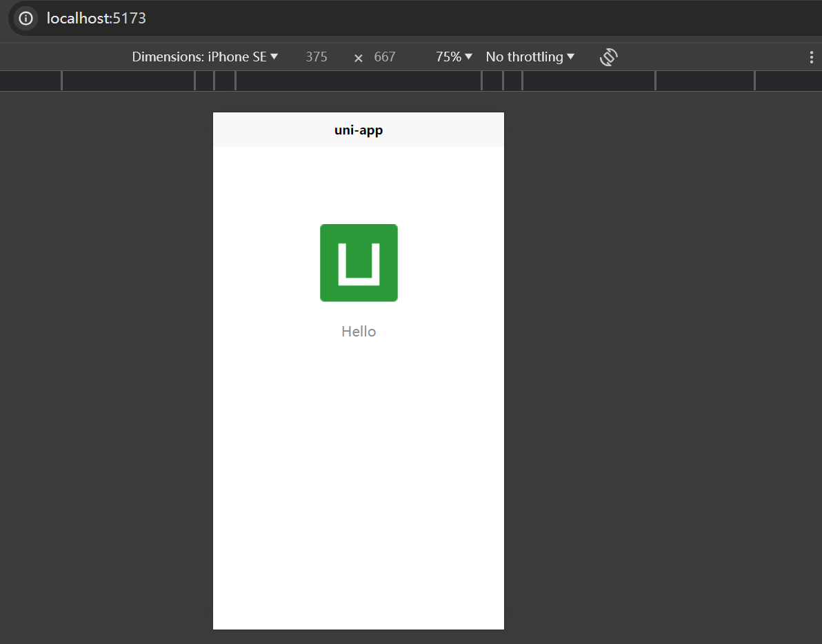Select the widest middle segment of breakpoint bar

[359, 81]
